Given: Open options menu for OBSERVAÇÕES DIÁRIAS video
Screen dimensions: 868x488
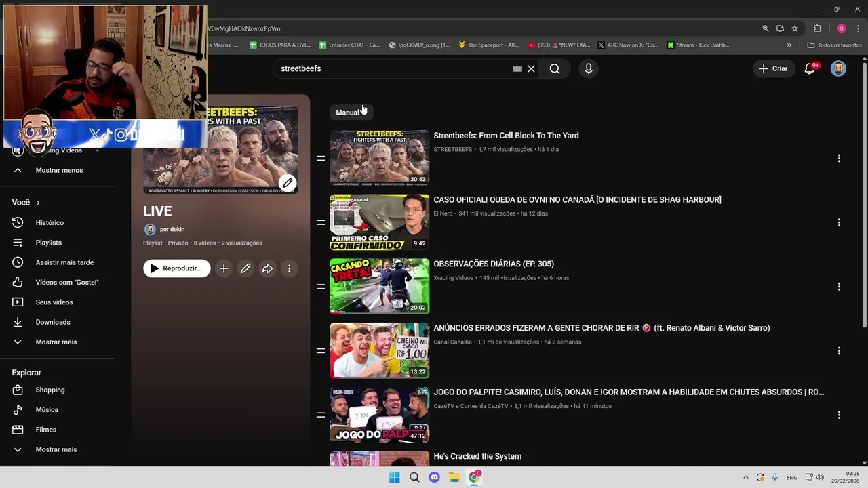Looking at the screenshot, I should pos(839,287).
